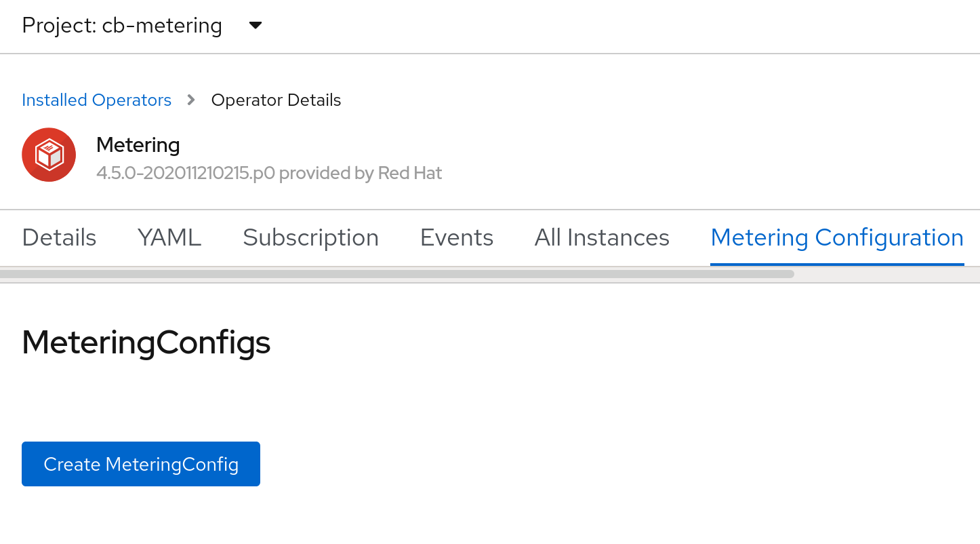
Task: Select the Metering Configuration tab
Action: pyautogui.click(x=837, y=238)
